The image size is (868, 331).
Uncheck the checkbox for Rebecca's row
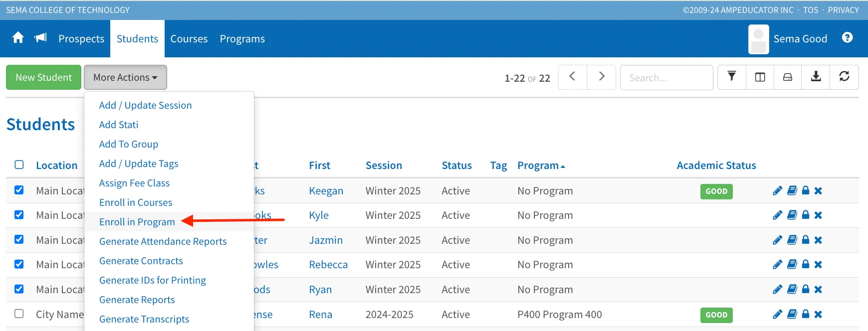[x=19, y=264]
